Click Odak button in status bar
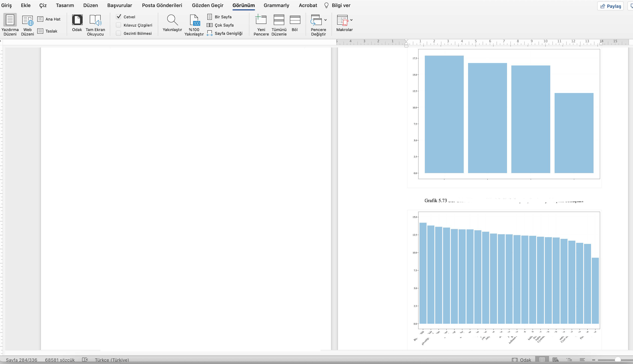Screen dimensions: 633x364 tap(521, 360)
